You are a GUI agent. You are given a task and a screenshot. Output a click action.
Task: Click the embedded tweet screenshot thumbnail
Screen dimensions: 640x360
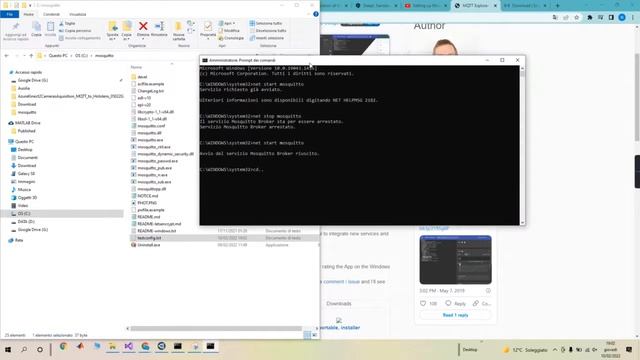(456, 260)
